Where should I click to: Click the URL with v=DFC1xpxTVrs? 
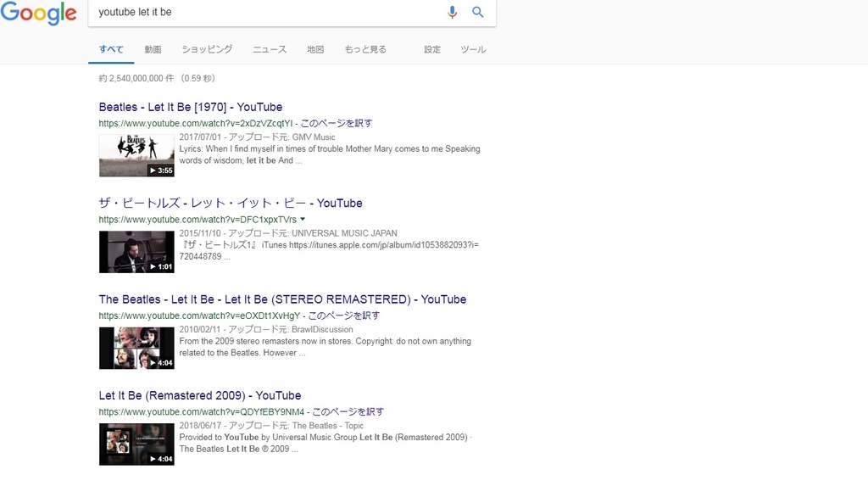(x=198, y=220)
